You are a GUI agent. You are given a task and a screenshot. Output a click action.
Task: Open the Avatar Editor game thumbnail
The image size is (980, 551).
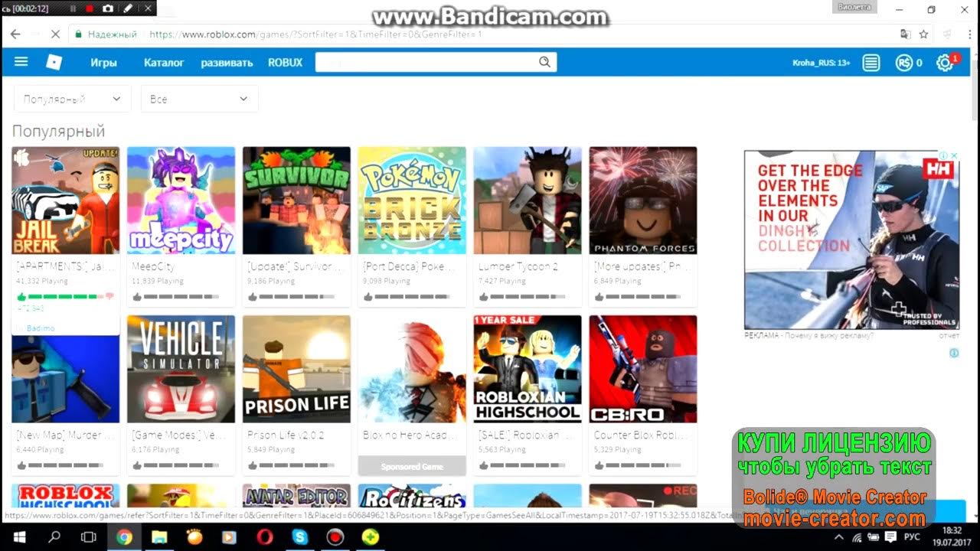(x=296, y=497)
